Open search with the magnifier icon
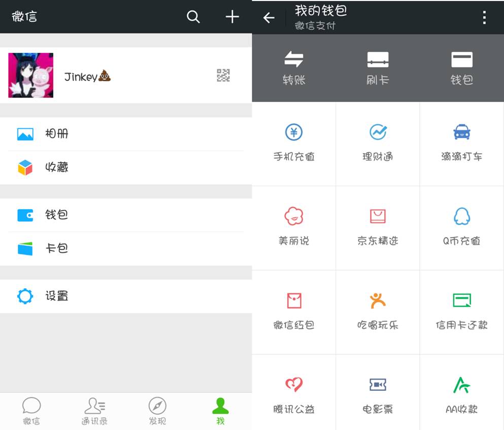 [x=193, y=17]
